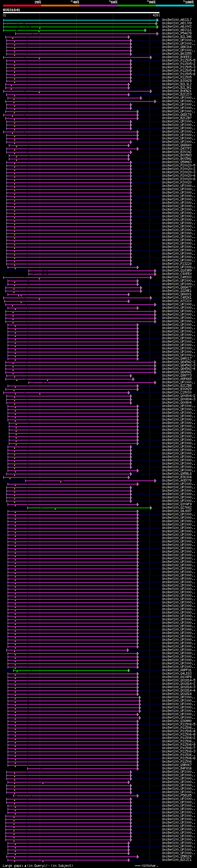Click the UniRef100_B0EEE2 label
Image resolution: width=197 pixels, height=868 pixels.
click(x=177, y=57)
